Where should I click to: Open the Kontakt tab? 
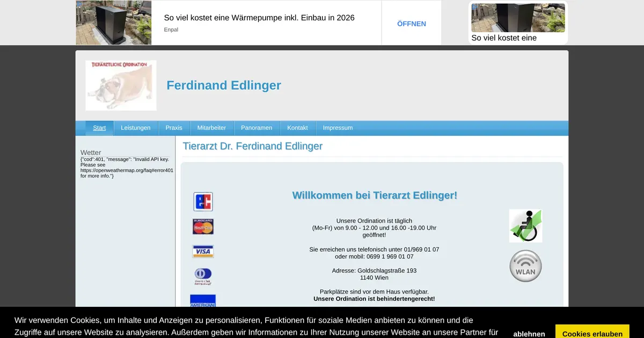[298, 128]
